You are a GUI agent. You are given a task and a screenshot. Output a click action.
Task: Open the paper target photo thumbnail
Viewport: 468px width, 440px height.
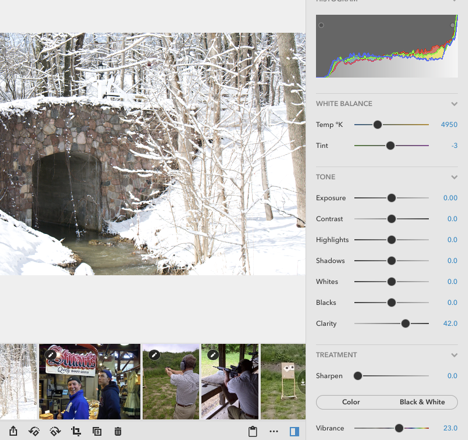(283, 382)
